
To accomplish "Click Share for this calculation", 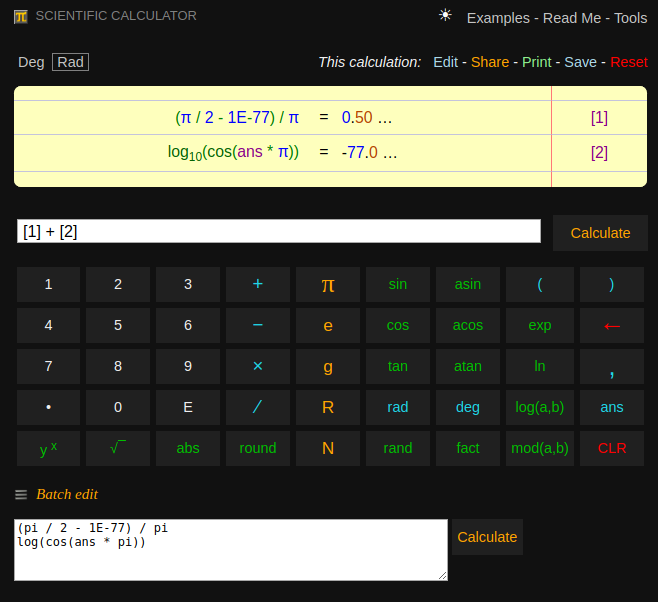I will click(490, 62).
